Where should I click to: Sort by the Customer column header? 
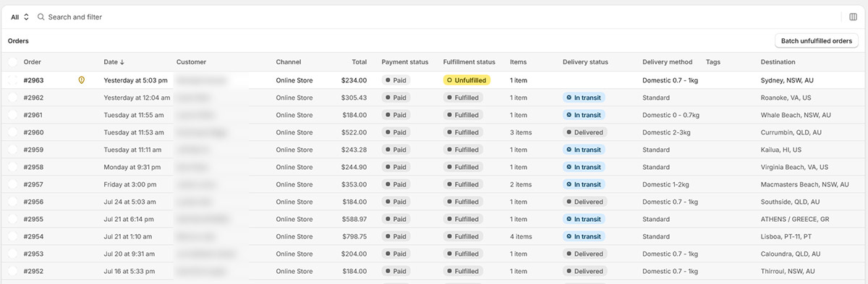[191, 62]
